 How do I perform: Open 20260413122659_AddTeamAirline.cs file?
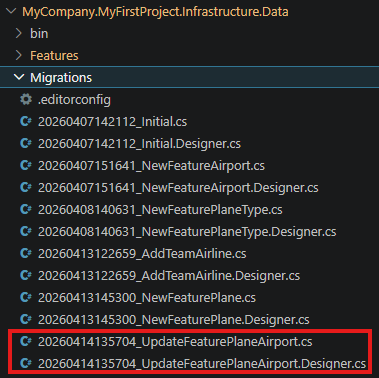(142, 254)
